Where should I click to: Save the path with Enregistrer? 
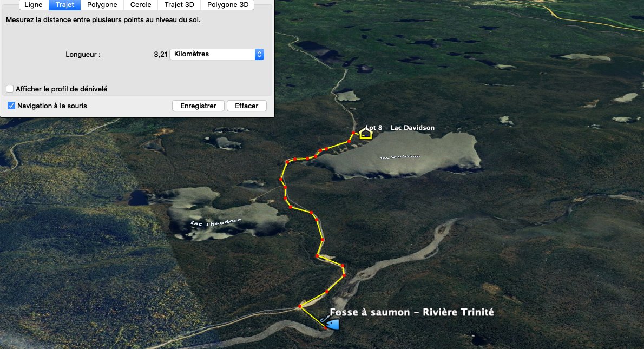pos(198,106)
